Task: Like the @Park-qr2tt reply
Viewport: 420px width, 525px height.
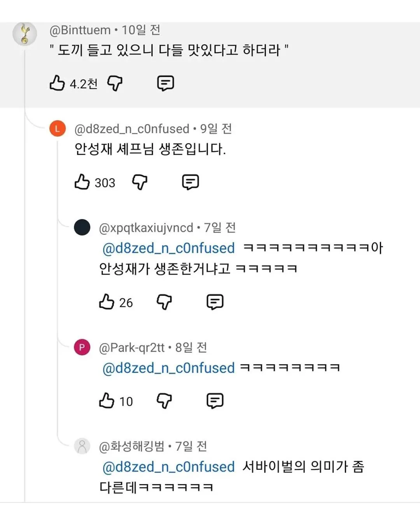Action: 107,401
